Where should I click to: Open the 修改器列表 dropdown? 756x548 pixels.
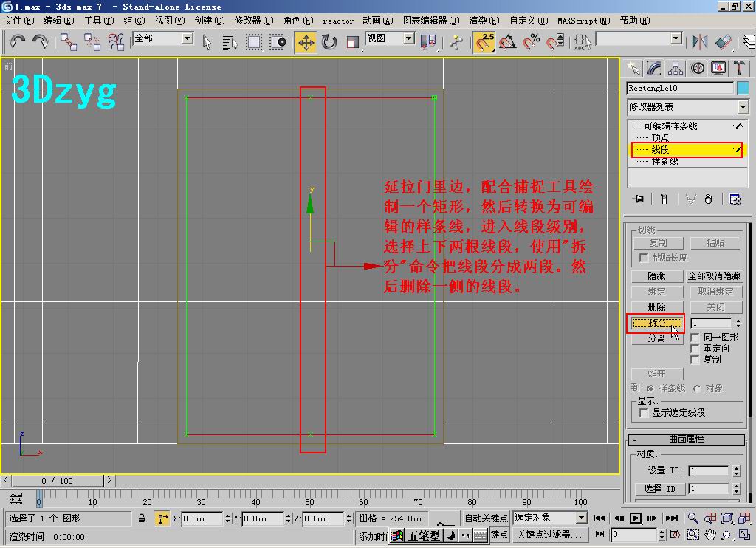click(687, 106)
